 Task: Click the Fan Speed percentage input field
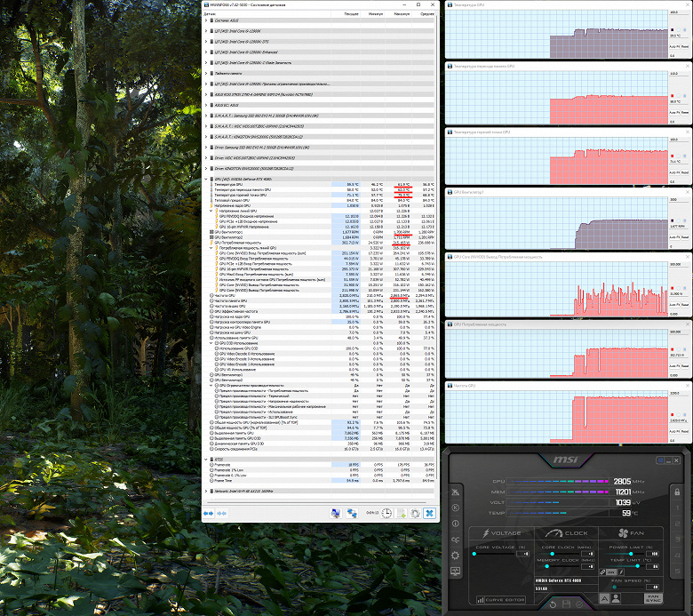click(x=652, y=588)
